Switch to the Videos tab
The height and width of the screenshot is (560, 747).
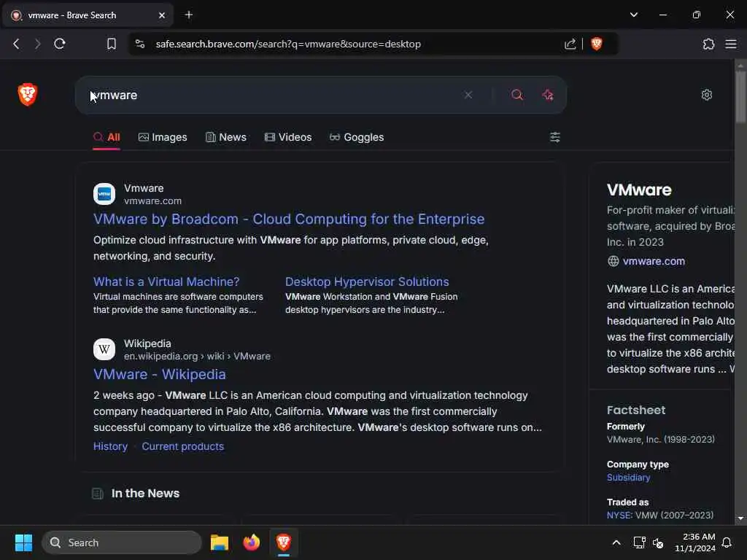pos(287,137)
